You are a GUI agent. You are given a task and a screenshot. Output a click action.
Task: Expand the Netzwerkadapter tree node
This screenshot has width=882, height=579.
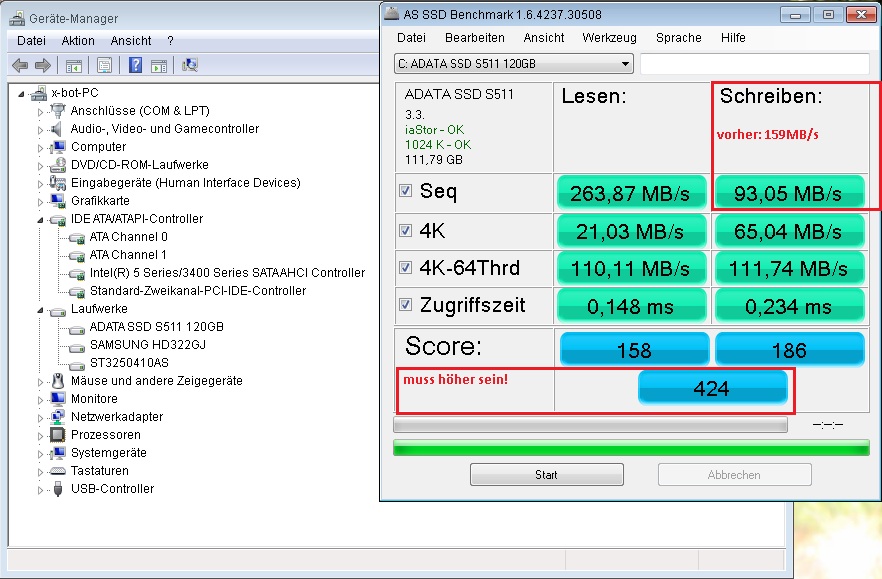click(x=40, y=418)
